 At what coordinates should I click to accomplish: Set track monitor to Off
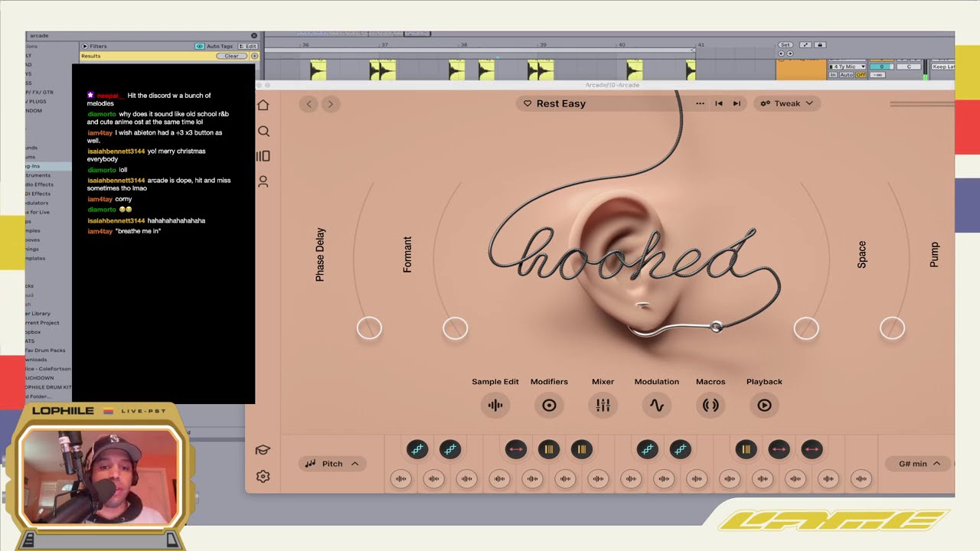click(x=861, y=75)
